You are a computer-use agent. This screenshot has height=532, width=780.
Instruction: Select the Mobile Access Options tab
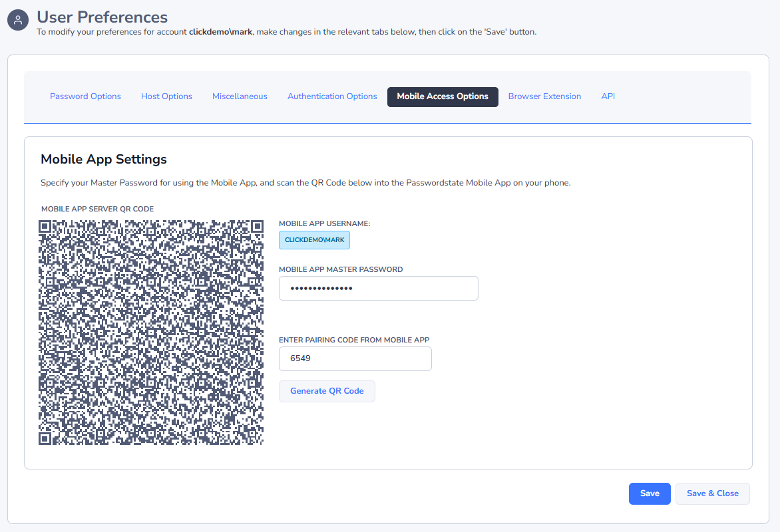443,96
